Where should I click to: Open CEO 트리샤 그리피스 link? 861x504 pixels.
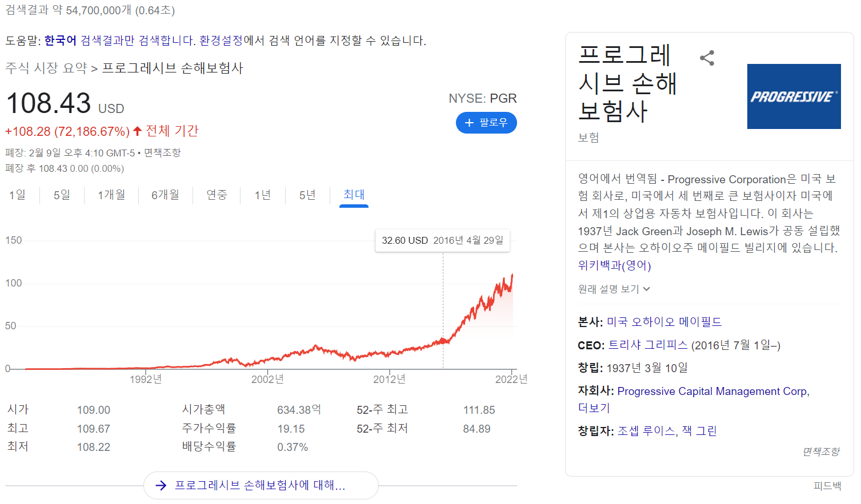[x=647, y=345]
